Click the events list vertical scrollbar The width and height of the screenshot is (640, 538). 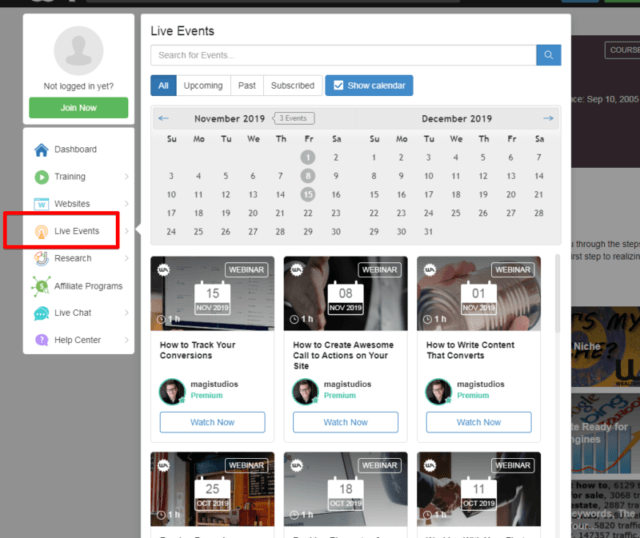pyautogui.click(x=557, y=294)
